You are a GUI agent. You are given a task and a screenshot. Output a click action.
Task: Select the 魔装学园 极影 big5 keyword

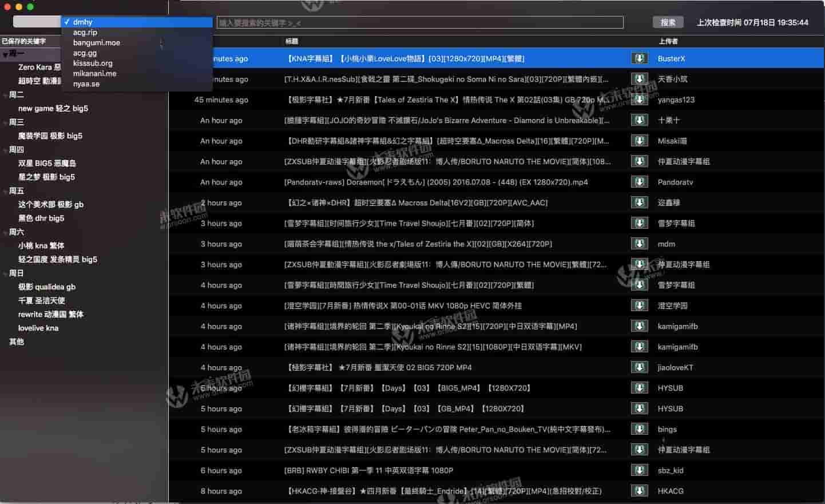click(x=50, y=136)
